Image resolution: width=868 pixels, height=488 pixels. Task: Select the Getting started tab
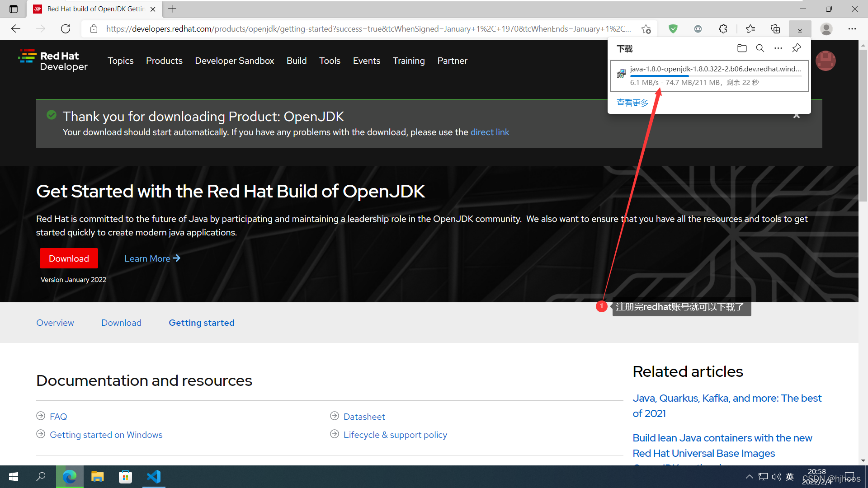pos(202,323)
